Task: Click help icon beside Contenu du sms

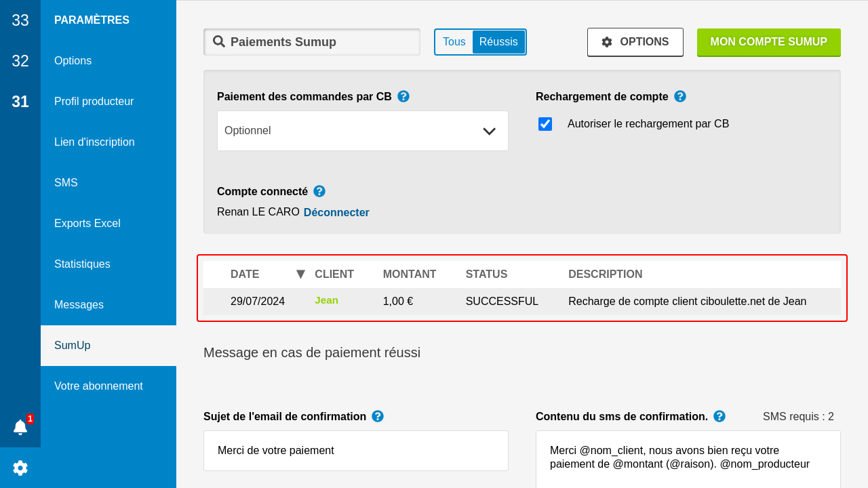Action: click(719, 416)
